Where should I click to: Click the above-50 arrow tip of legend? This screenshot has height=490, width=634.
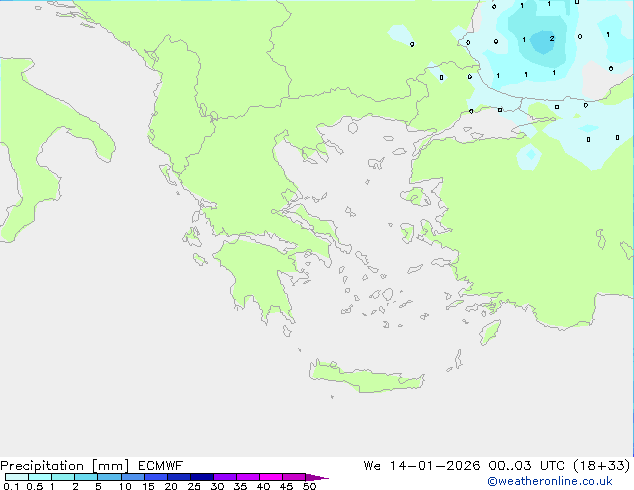pyautogui.click(x=317, y=477)
